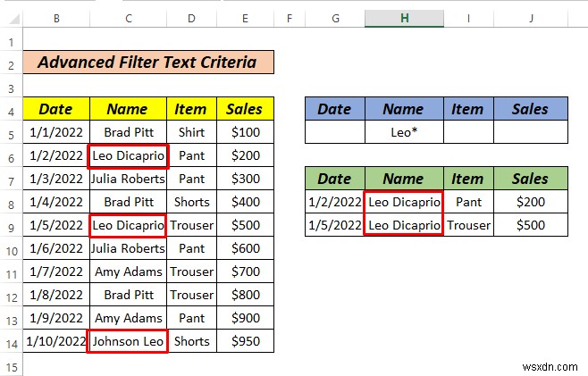The height and width of the screenshot is (376, 588).
Task: Click the Shirt item cell
Action: [x=191, y=132]
